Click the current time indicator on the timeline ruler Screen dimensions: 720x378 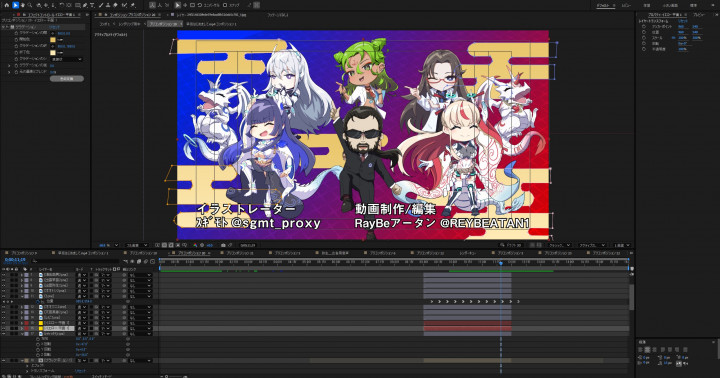[501, 263]
